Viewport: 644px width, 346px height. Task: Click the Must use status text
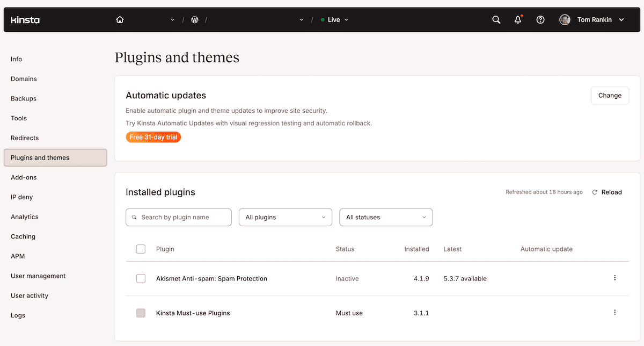pyautogui.click(x=349, y=313)
